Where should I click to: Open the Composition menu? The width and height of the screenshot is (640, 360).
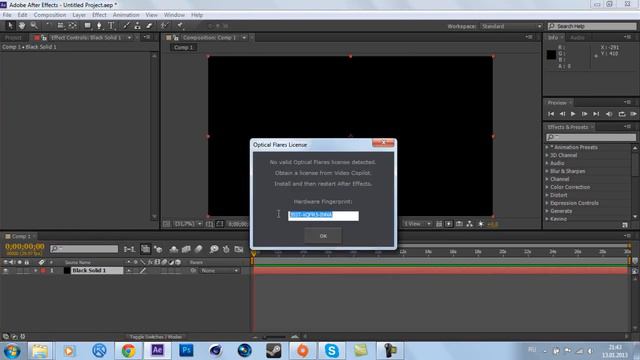tap(50, 15)
